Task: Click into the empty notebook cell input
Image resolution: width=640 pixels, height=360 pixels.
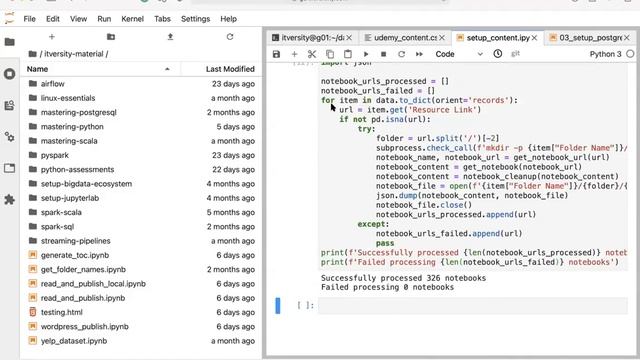Action: pyautogui.click(x=473, y=305)
